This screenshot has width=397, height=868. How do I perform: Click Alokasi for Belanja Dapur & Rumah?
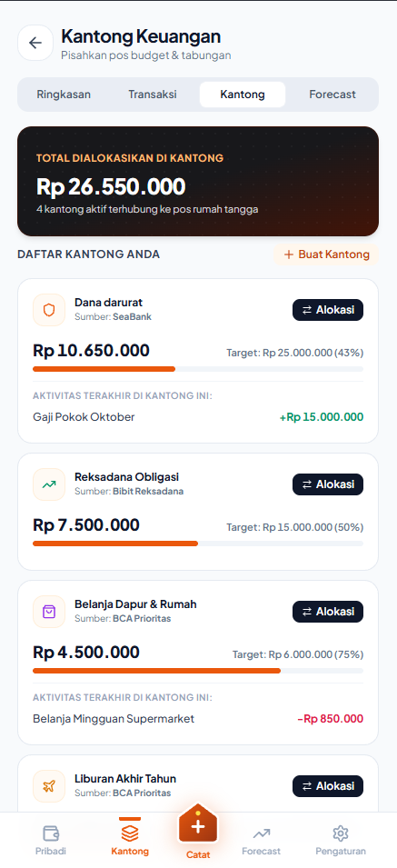tap(328, 612)
